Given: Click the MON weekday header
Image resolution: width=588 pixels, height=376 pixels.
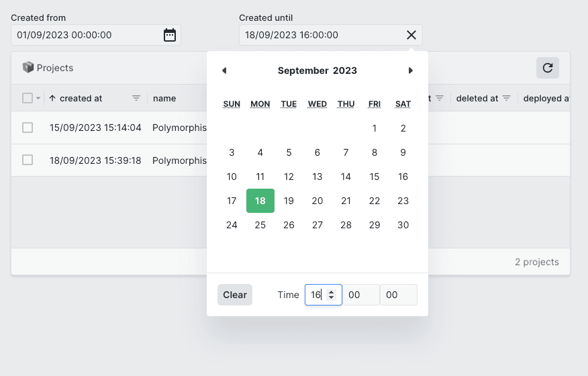Looking at the screenshot, I should tap(260, 104).
